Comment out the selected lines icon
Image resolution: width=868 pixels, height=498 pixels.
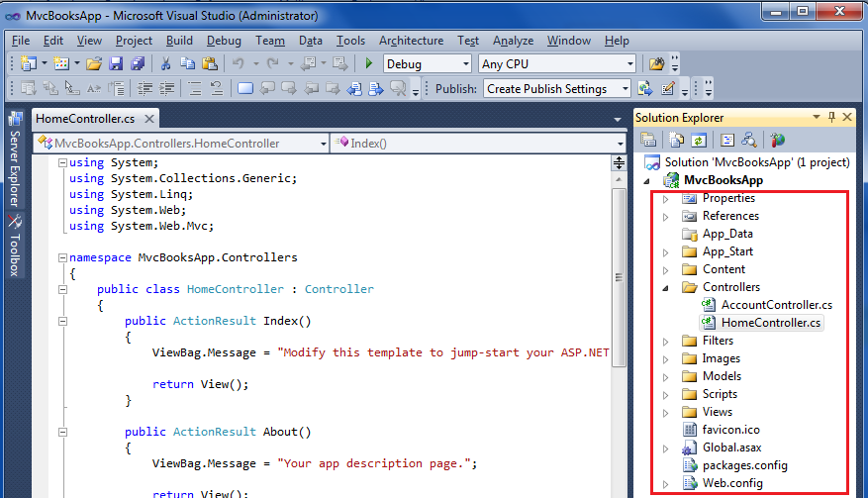point(194,89)
